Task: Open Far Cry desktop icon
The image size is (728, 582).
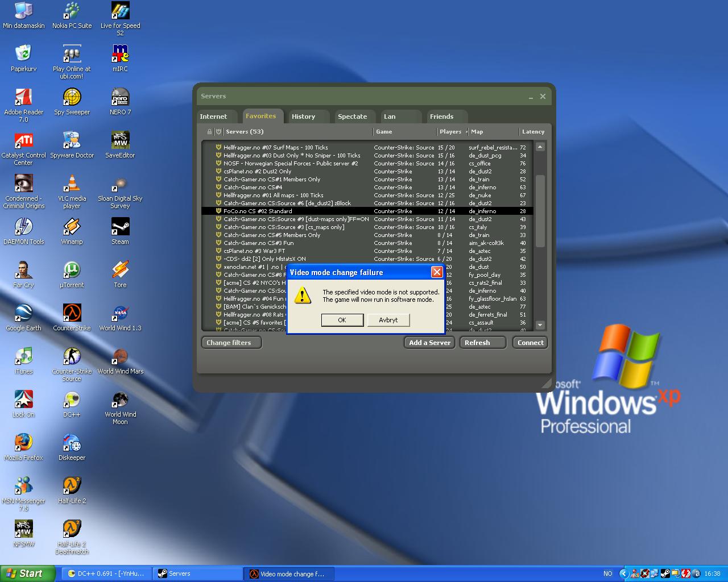Action: (x=23, y=275)
